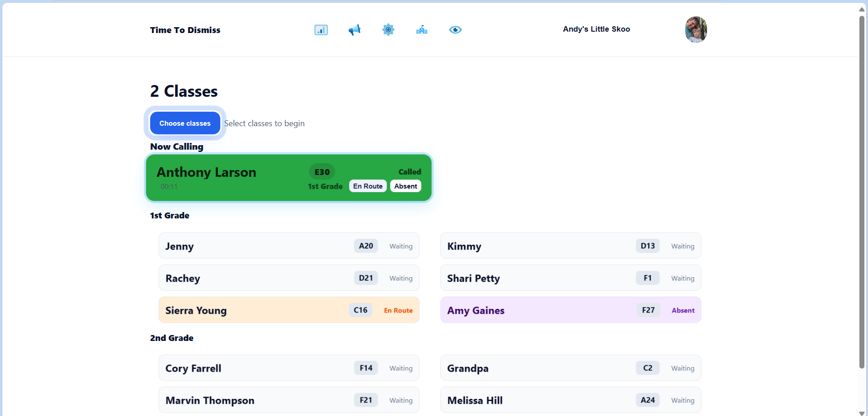Select the Cory Farrell card

tap(289, 368)
